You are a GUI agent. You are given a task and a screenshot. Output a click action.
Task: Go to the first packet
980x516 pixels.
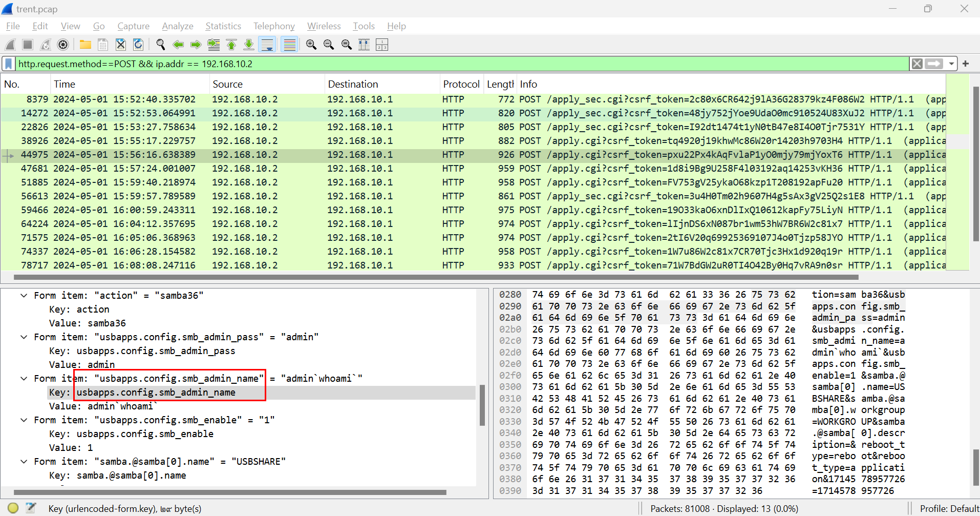point(231,45)
